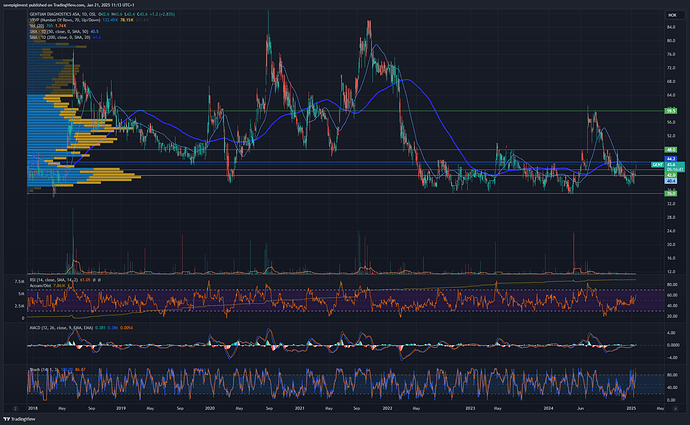Image resolution: width=690 pixels, height=425 pixels.
Task: Click the 48.0 green price level label
Action: (671, 150)
